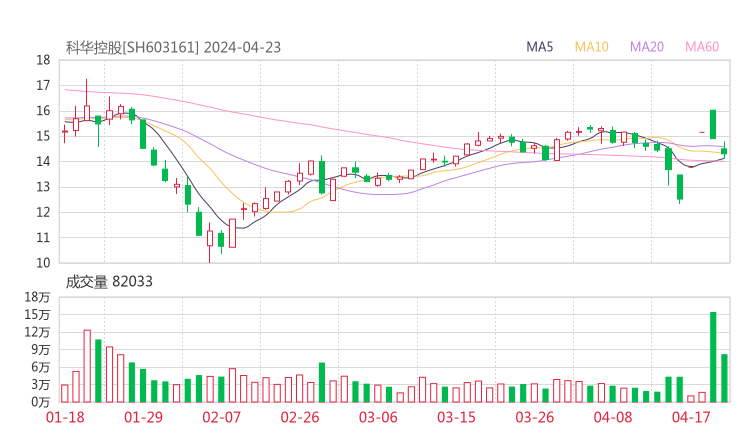Click the tall green candlestick near price 16 at right

(713, 124)
